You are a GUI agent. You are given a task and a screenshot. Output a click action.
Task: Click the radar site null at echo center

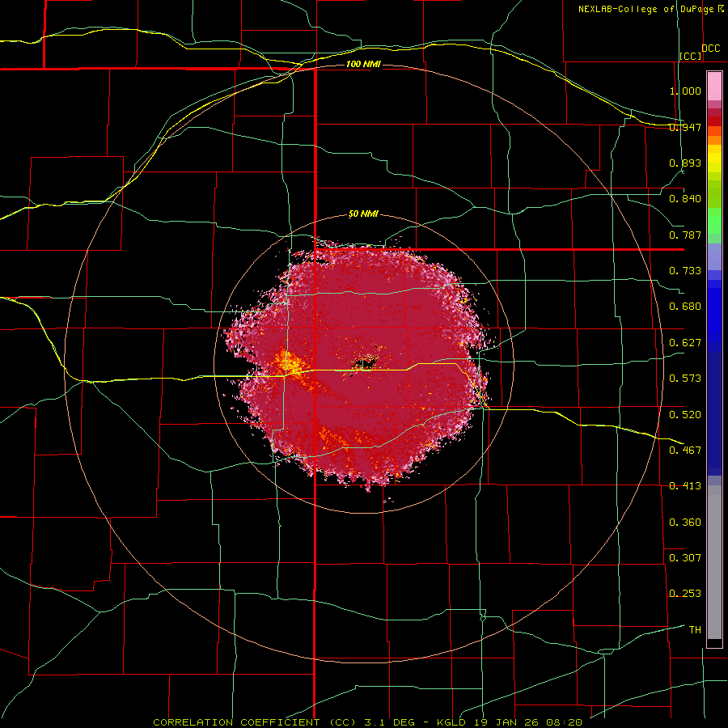click(365, 362)
